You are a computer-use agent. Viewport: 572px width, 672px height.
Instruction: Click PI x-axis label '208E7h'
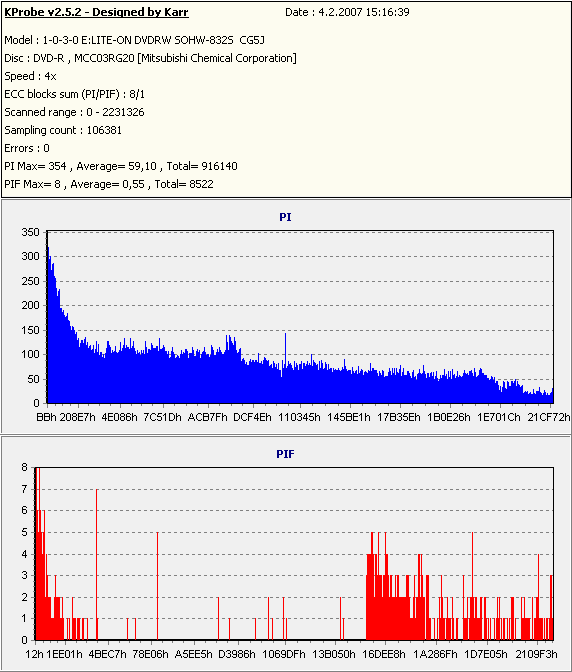78,417
